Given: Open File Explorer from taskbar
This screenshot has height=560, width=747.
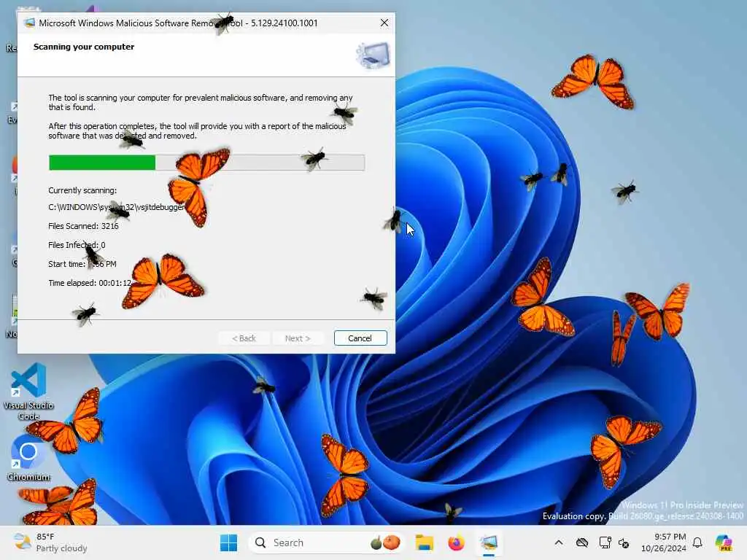Looking at the screenshot, I should pos(424,542).
